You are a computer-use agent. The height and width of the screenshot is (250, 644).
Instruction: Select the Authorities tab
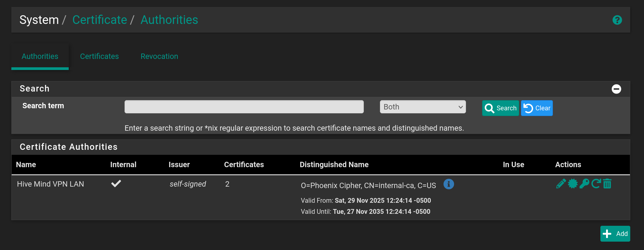[40, 57]
